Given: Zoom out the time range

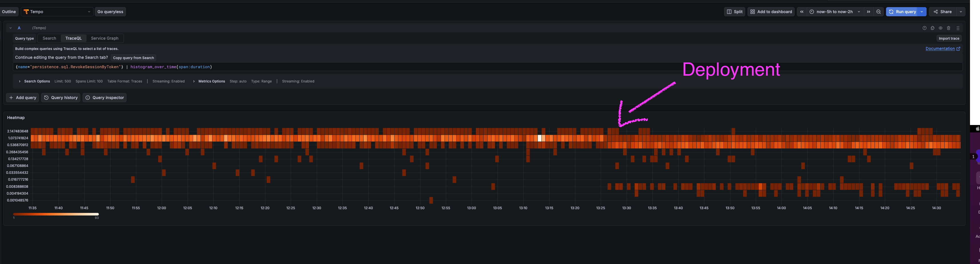Looking at the screenshot, I should [x=878, y=12].
